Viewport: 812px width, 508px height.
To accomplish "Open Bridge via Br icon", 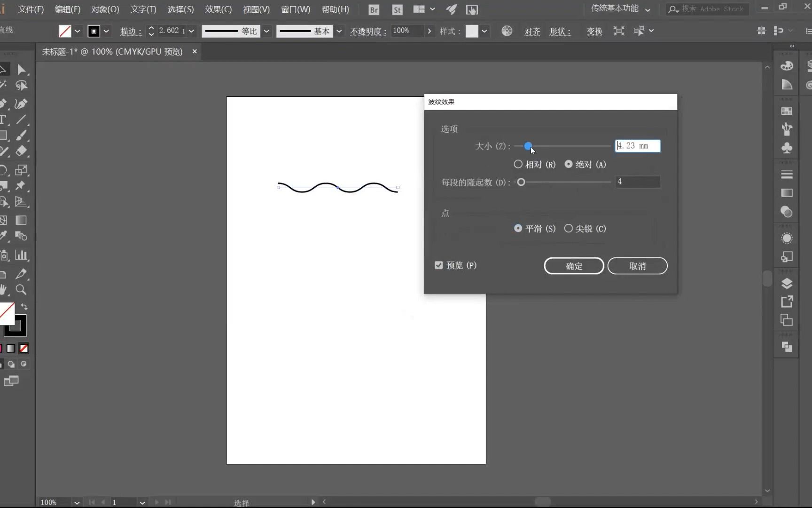I will click(374, 9).
